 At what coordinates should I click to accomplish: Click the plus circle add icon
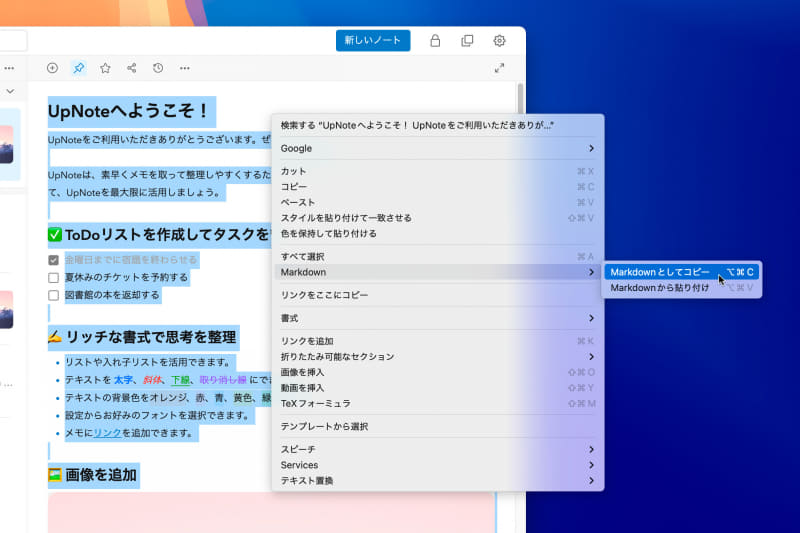[x=52, y=68]
